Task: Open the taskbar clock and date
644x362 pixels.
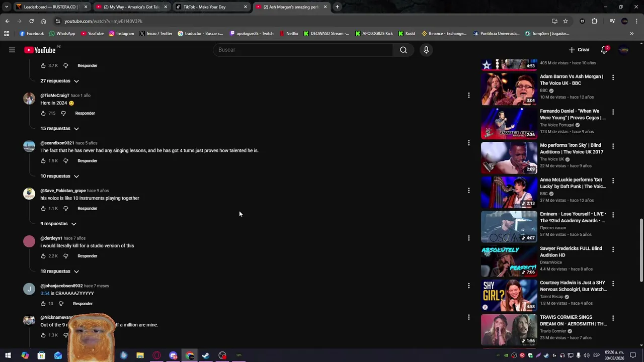Action: click(613, 355)
